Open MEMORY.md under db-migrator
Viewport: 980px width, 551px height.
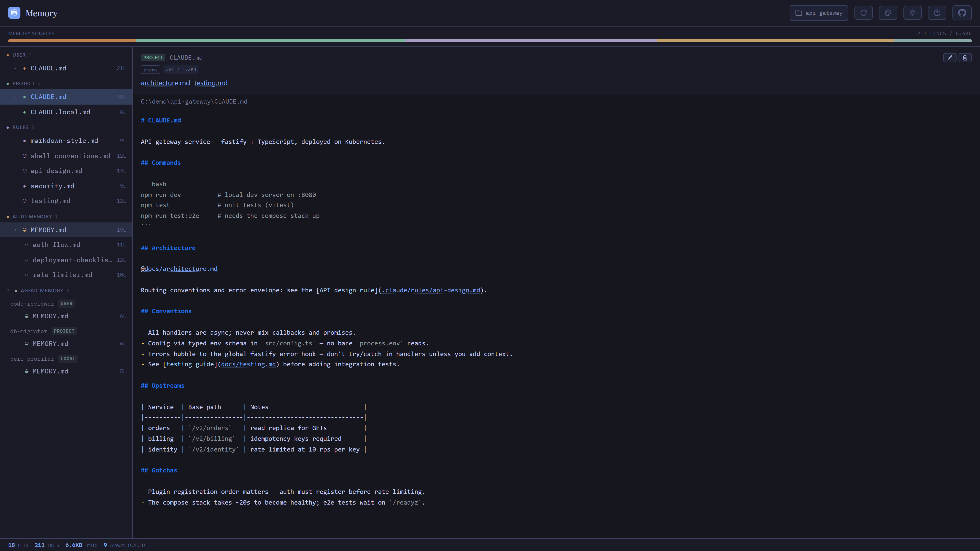pyautogui.click(x=66, y=344)
